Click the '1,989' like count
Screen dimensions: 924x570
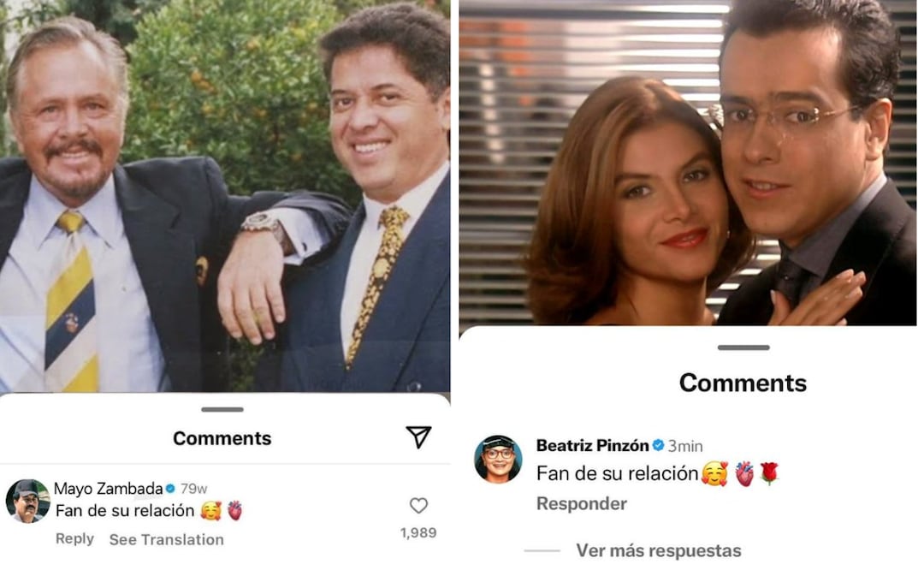418,532
